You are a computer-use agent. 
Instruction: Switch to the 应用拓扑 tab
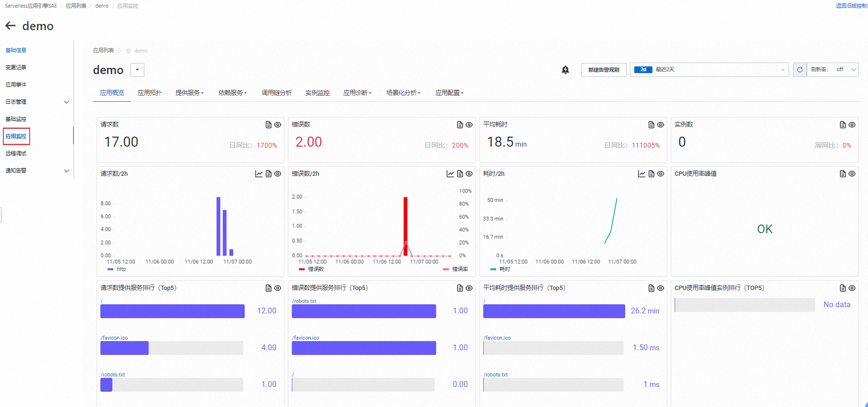click(x=150, y=93)
